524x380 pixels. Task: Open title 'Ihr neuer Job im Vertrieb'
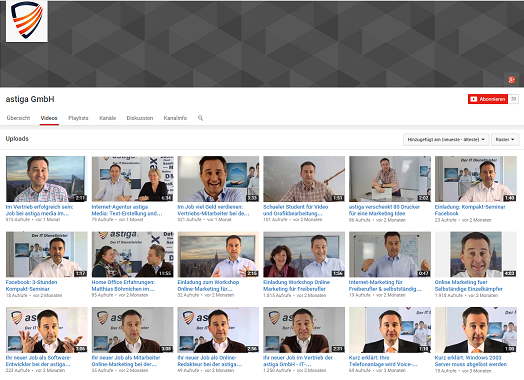point(298,361)
